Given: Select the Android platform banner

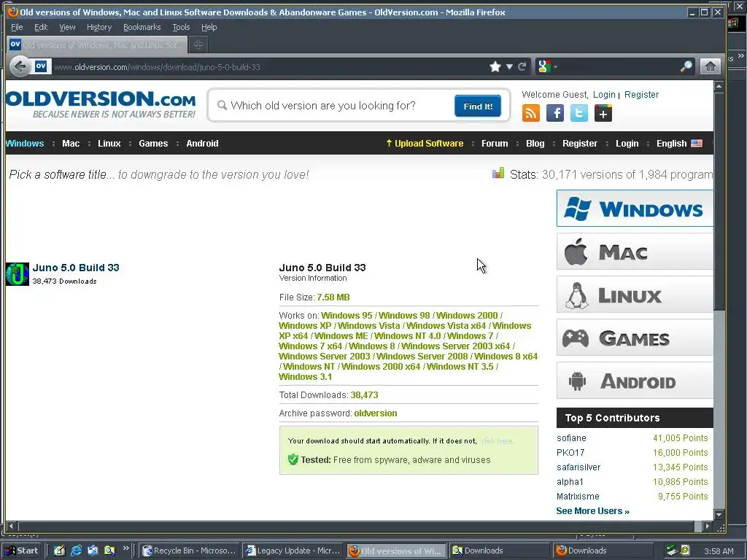Looking at the screenshot, I should click(x=635, y=381).
